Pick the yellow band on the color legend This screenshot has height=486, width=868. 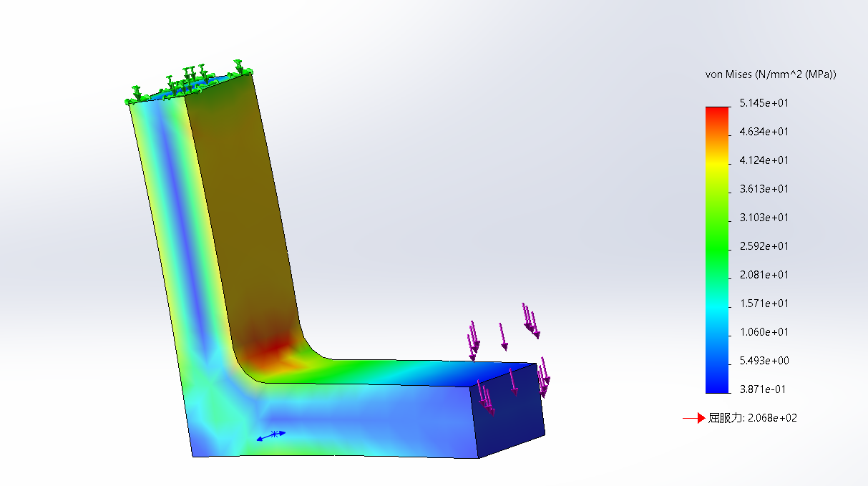coord(716,163)
